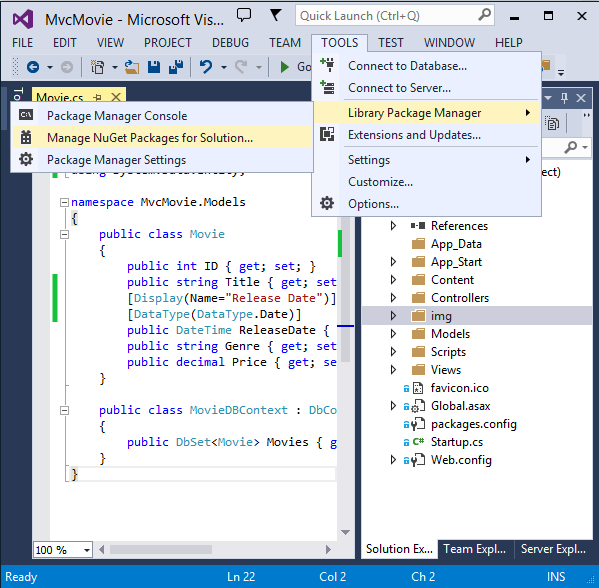Click the editor vertical scrollbar down arrow
Viewport: 599px width, 588px height.
[346, 532]
